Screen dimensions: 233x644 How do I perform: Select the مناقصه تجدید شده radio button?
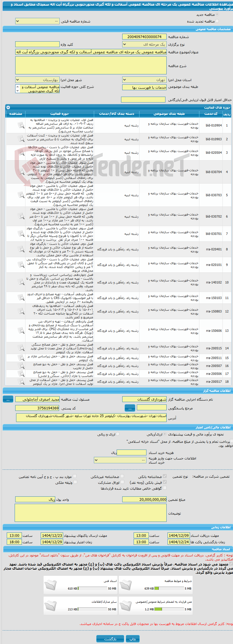(217, 21)
